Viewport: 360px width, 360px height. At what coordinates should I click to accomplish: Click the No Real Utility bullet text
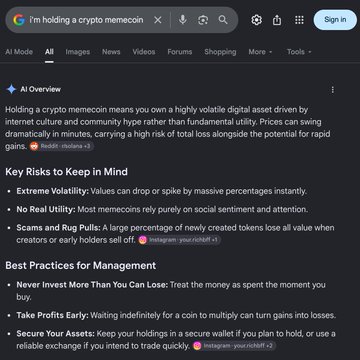[x=162, y=210]
